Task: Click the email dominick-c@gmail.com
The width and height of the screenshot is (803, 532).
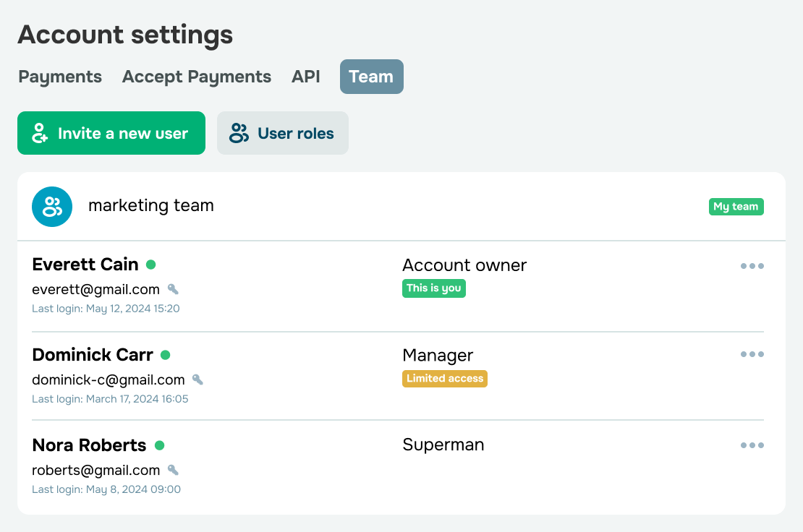Action: (108, 379)
